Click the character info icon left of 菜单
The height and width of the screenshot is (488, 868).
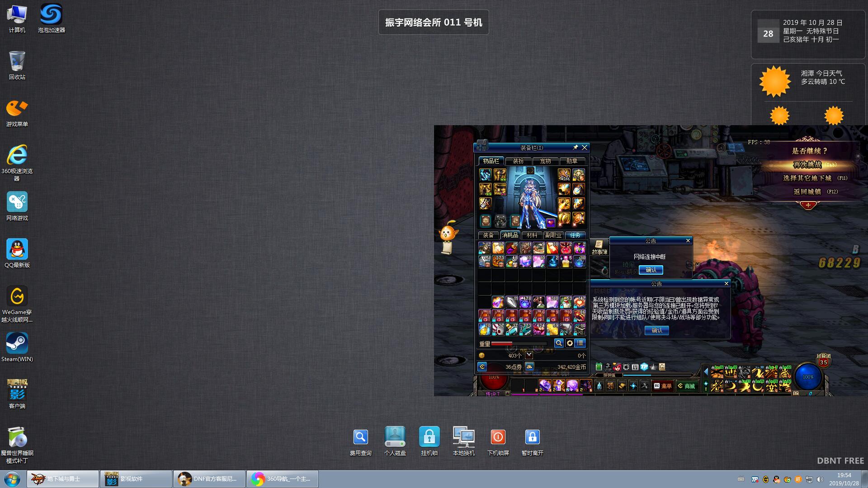(x=599, y=386)
